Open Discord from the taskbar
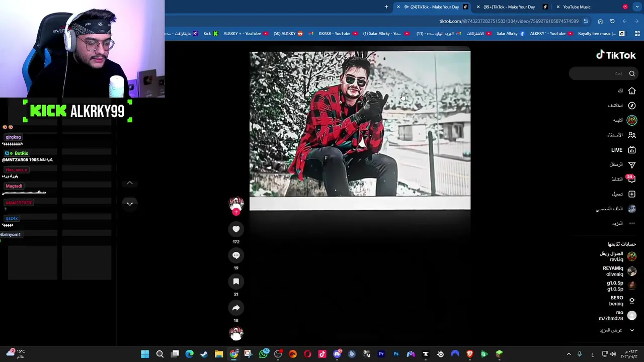 click(x=337, y=354)
